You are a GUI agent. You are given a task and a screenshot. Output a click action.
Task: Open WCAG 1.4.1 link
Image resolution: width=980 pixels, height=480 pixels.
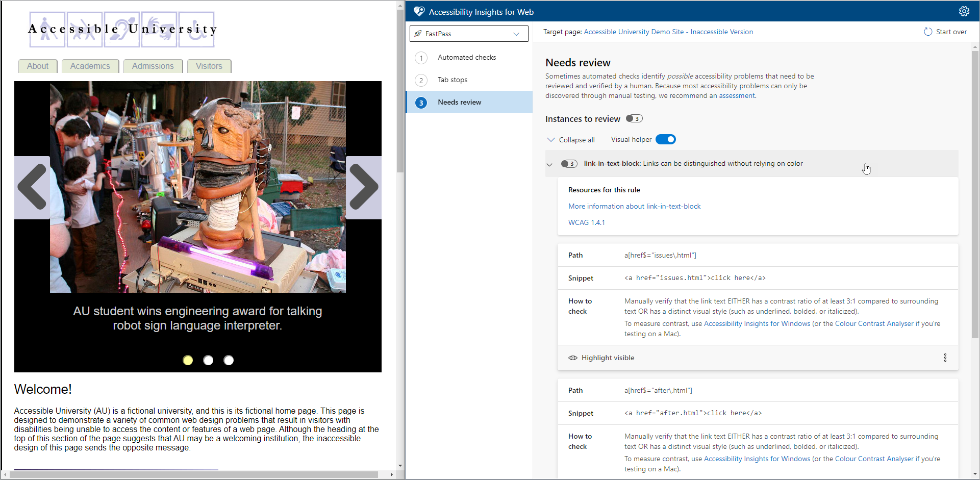pyautogui.click(x=586, y=222)
